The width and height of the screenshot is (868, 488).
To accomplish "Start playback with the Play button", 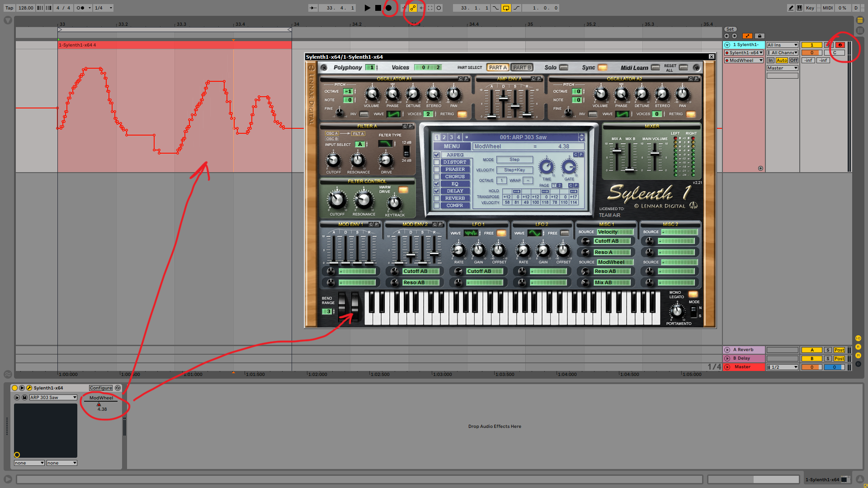I will 367,8.
